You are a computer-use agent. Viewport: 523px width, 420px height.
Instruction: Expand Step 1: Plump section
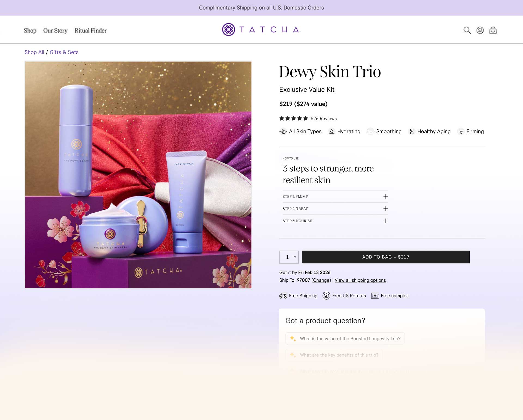click(385, 196)
